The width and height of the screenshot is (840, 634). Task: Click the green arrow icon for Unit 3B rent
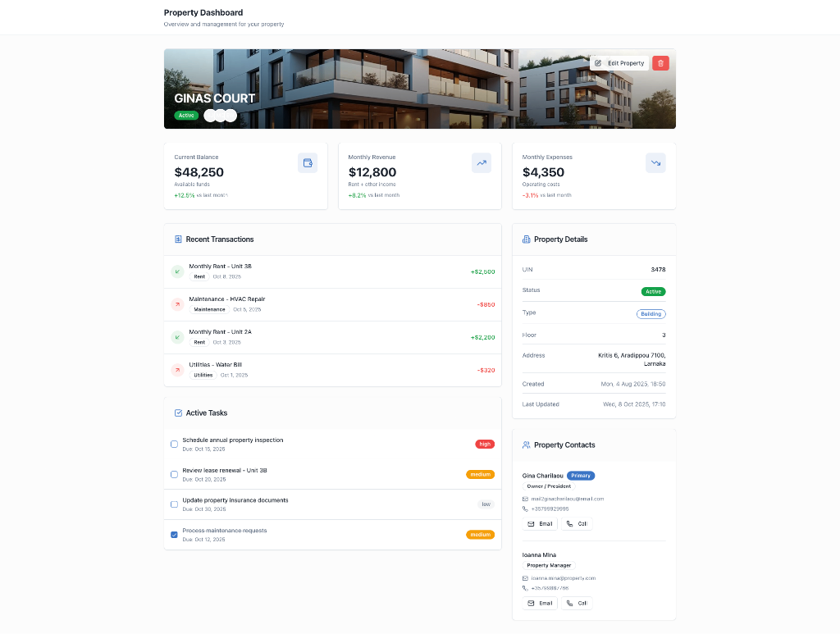[177, 271]
